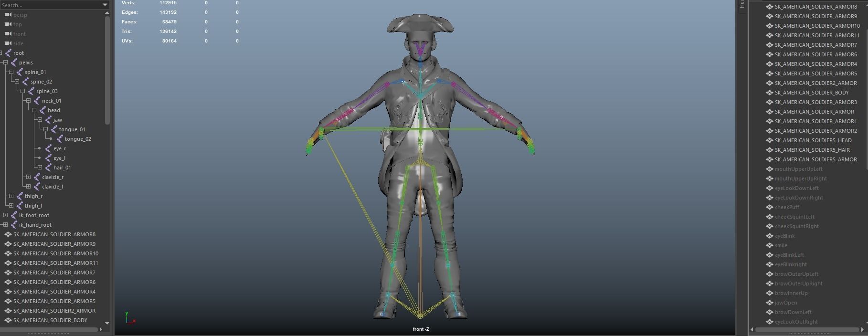Select SK_AMERICAN_SOLDIER_ARMOR7 in left outliner
This screenshot has height=336, width=868.
54,273
